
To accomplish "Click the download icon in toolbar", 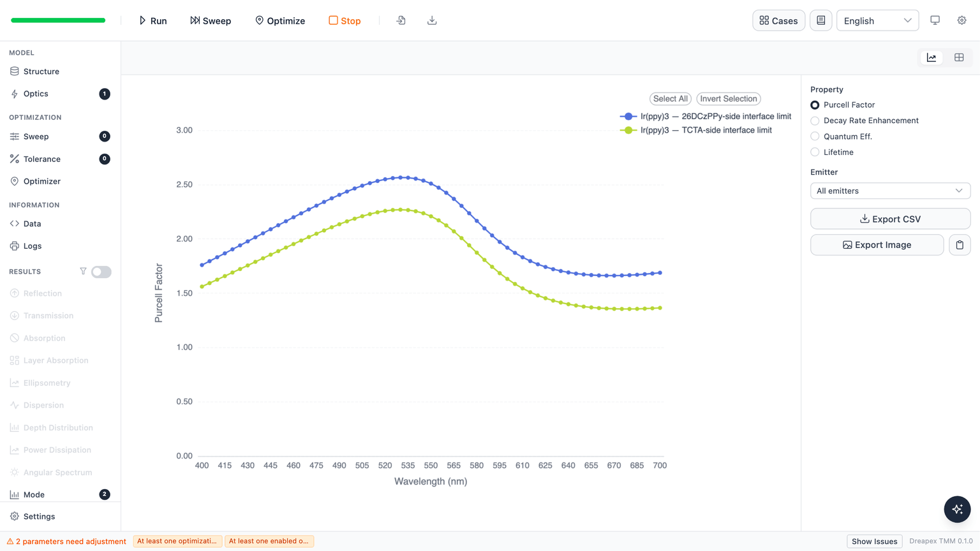I will click(x=432, y=20).
